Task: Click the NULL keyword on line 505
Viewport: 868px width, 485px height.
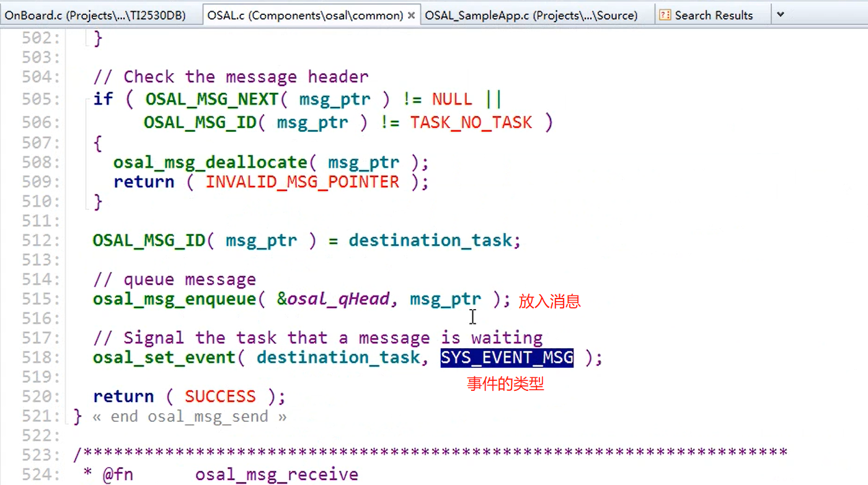Action: [452, 99]
